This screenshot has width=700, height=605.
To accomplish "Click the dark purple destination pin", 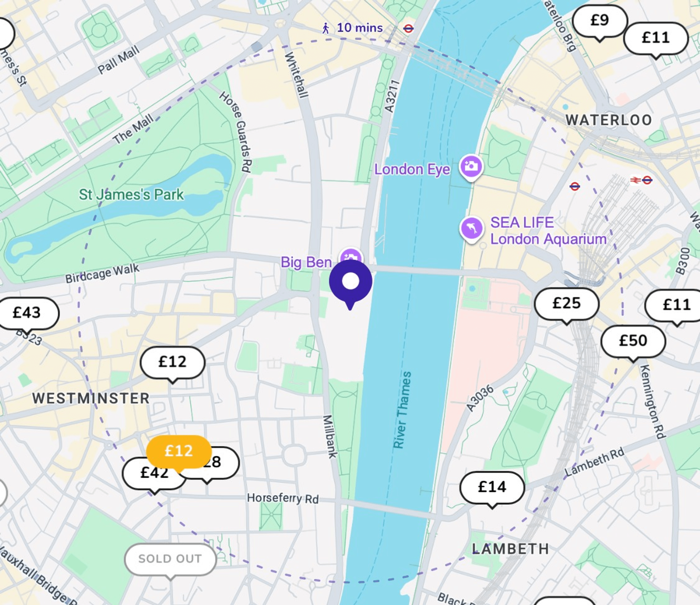I will pyautogui.click(x=351, y=285).
